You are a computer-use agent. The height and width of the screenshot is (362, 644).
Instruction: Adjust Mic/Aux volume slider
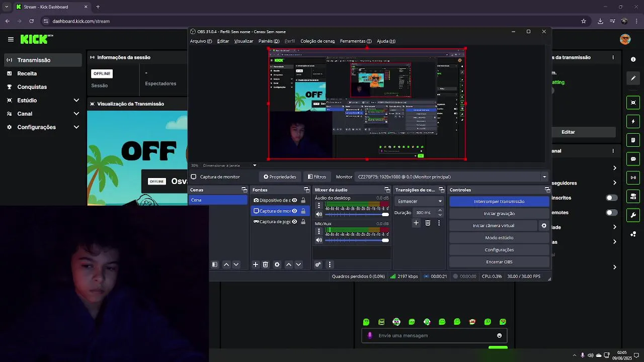pos(357,240)
